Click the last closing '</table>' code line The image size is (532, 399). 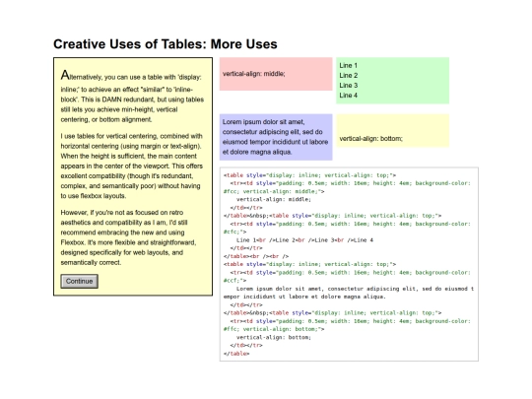tap(236, 354)
